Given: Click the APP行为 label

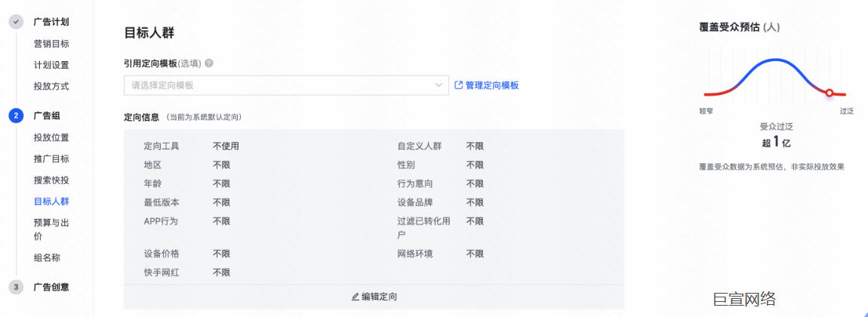Looking at the screenshot, I should point(161,220).
